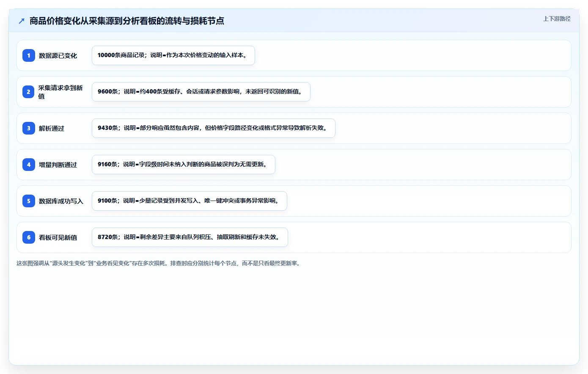The height and width of the screenshot is (374, 588).
Task: Click step number 2 badge
Action: point(29,92)
